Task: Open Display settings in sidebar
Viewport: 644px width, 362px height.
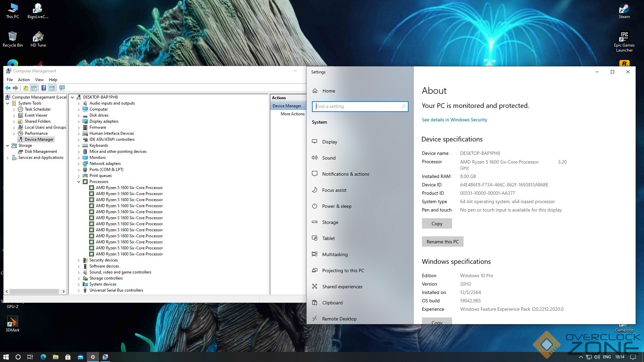Action: 329,142
